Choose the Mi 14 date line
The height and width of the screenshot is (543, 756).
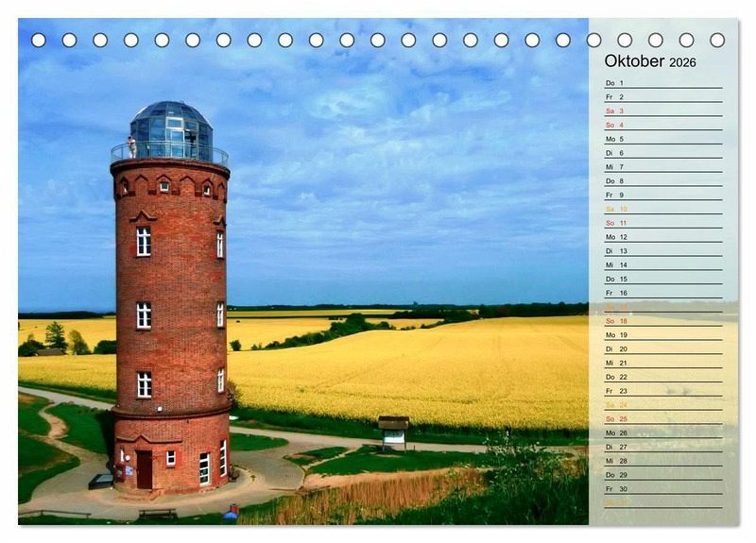(x=662, y=265)
